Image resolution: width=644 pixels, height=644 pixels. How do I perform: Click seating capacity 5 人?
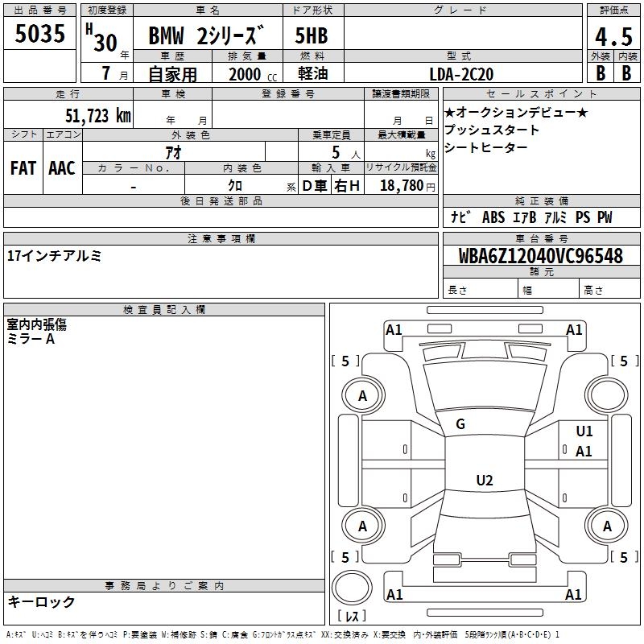(x=345, y=153)
